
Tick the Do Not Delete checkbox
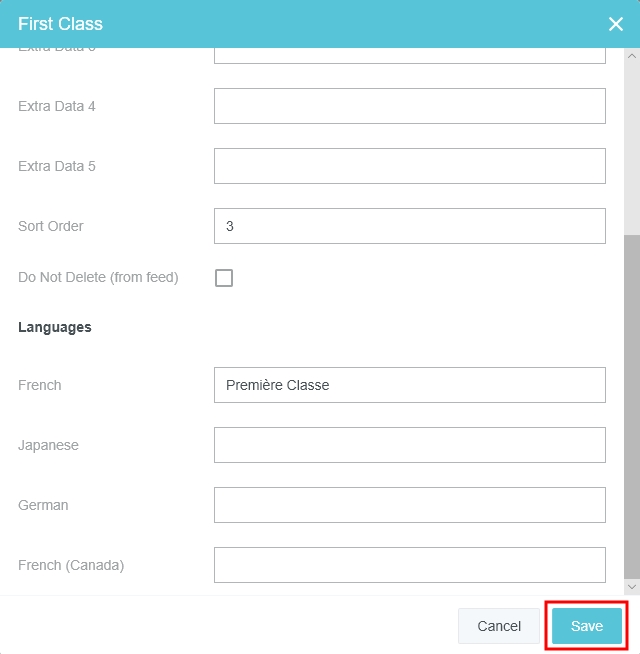pos(224,278)
